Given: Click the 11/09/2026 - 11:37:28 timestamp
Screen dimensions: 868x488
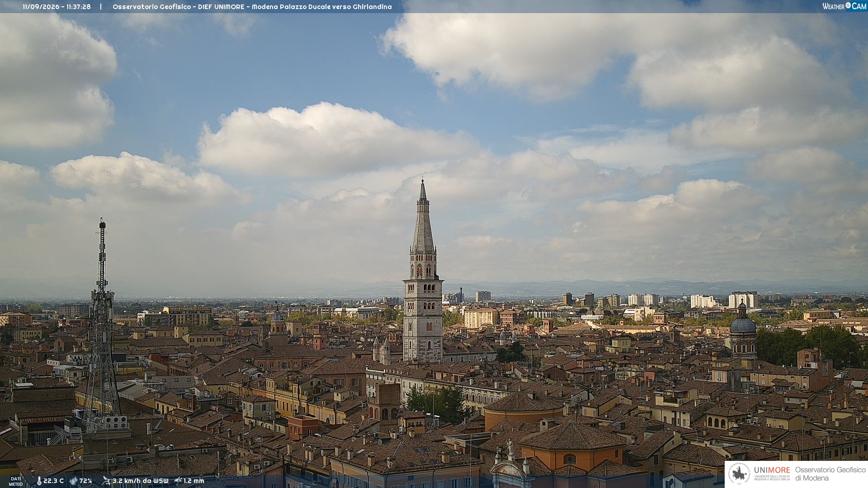Looking at the screenshot, I should click(57, 7).
